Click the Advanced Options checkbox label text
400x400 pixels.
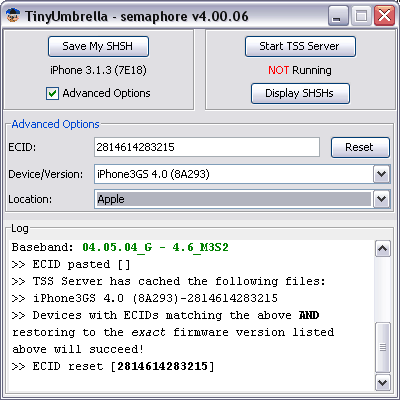tap(106, 93)
